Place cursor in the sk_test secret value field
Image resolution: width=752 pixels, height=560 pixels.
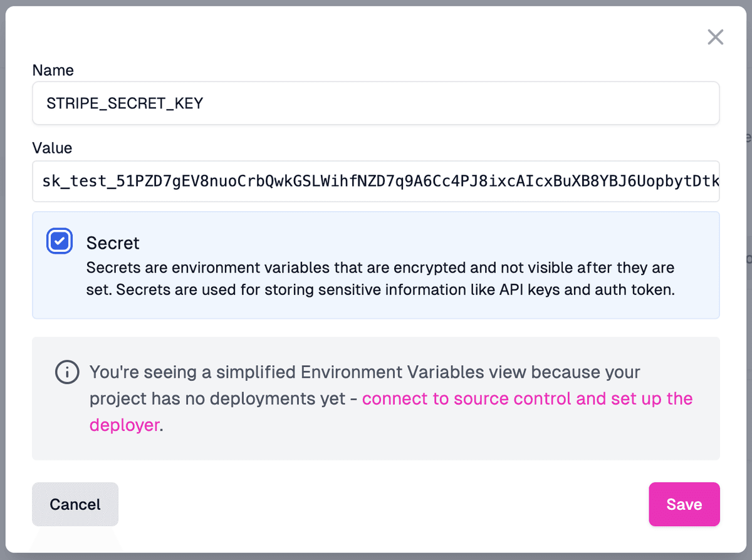click(376, 181)
